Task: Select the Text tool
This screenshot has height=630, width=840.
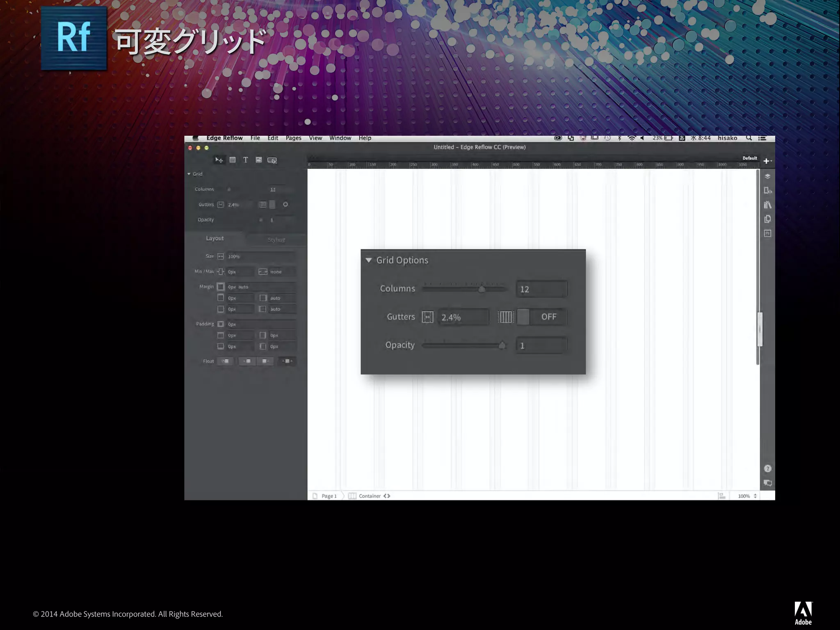Action: coord(245,160)
